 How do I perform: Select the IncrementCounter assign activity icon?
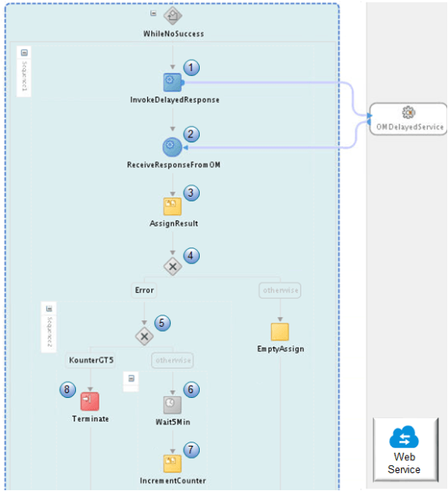[172, 463]
